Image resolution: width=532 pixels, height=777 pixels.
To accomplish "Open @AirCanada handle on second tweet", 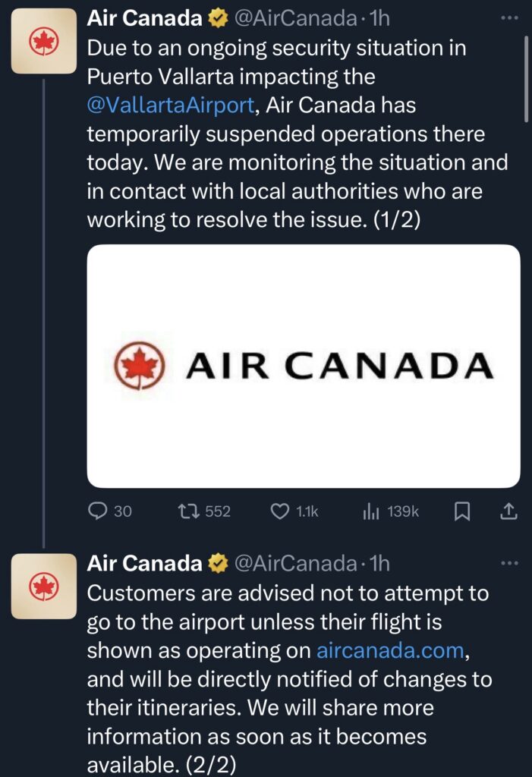I will coord(294,564).
